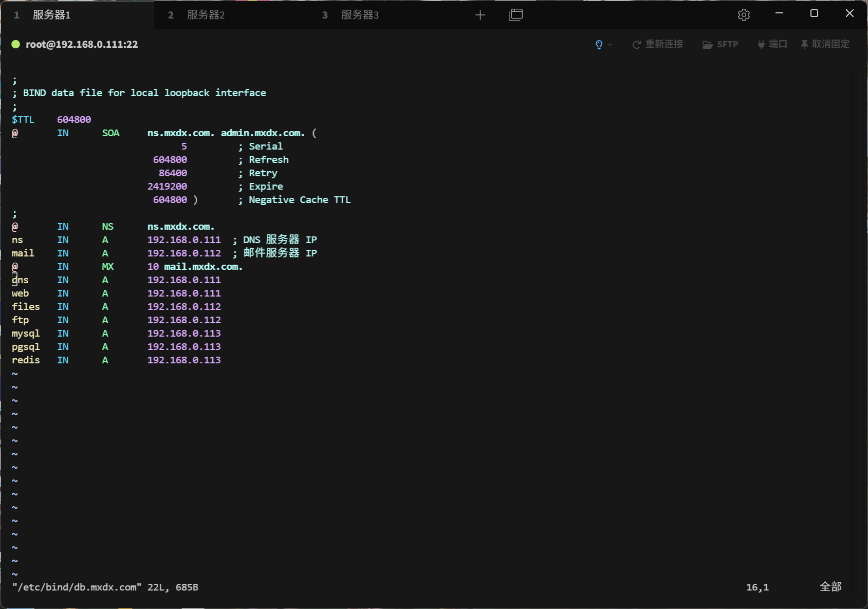Click admin.mxdx.com. in SOA line

[263, 133]
